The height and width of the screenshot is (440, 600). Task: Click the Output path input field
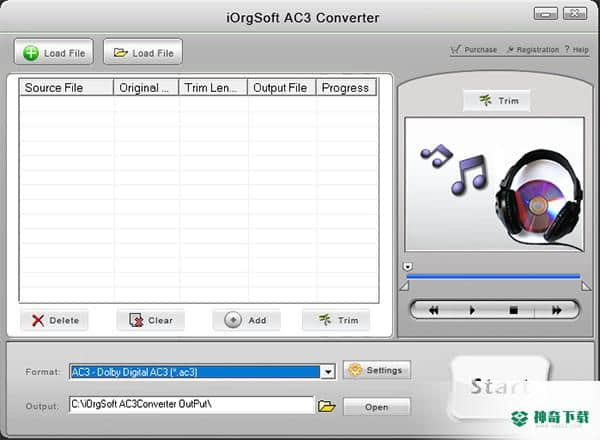click(191, 405)
